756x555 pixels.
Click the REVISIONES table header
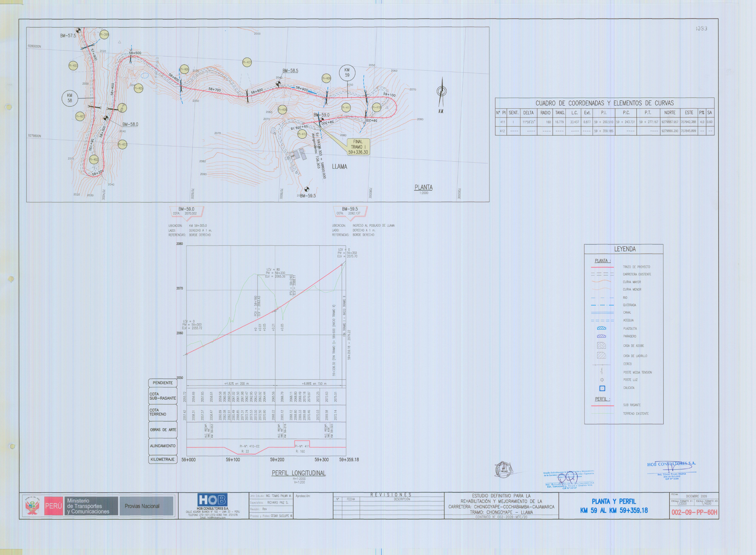click(391, 495)
